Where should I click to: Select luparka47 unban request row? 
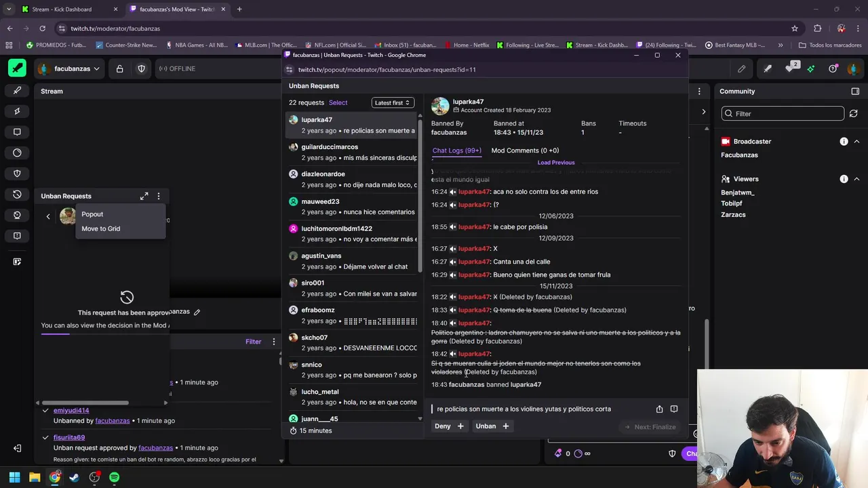click(x=352, y=125)
